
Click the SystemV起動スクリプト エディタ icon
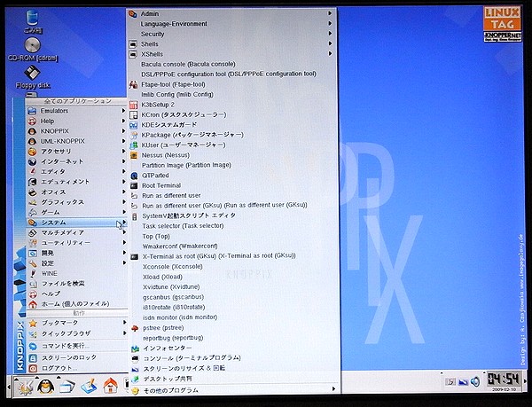click(x=135, y=216)
